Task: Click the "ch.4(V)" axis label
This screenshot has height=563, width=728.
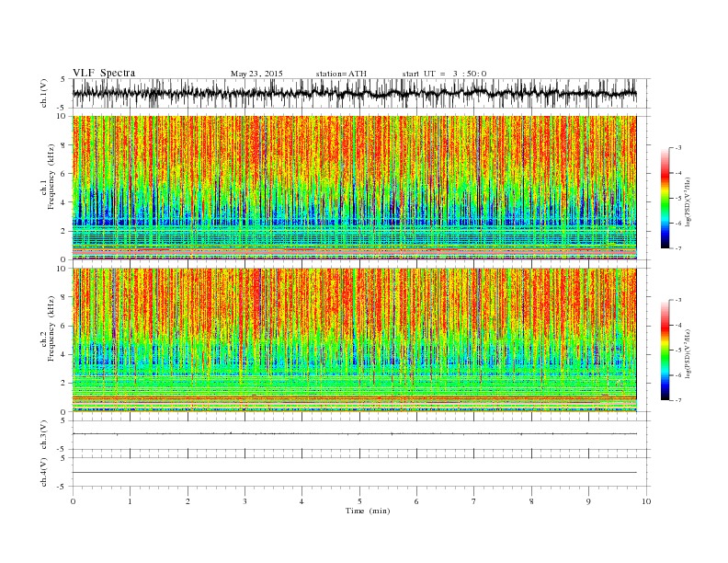Action: (44, 472)
